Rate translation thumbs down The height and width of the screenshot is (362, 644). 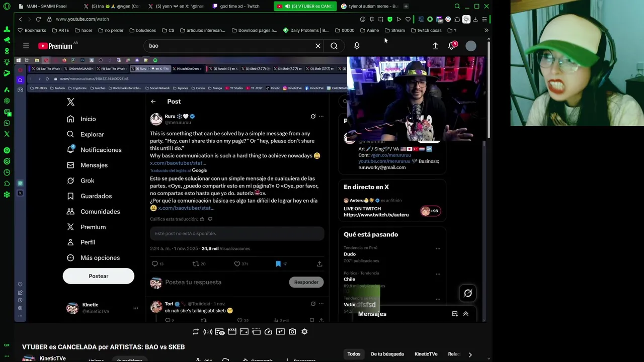tap(210, 219)
